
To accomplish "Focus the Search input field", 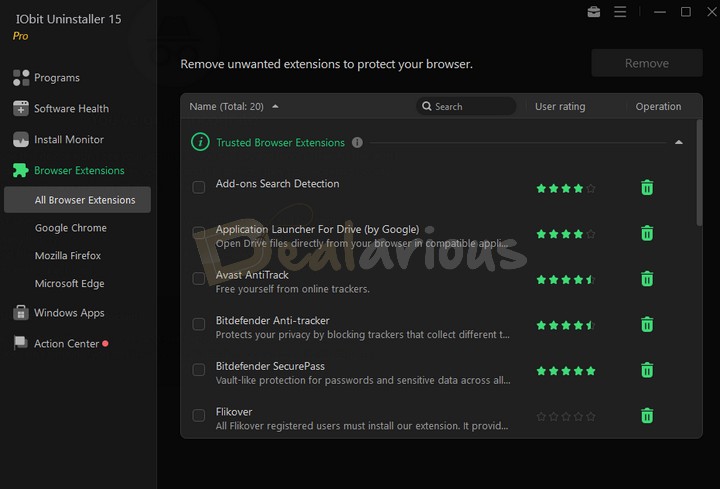I will click(466, 106).
